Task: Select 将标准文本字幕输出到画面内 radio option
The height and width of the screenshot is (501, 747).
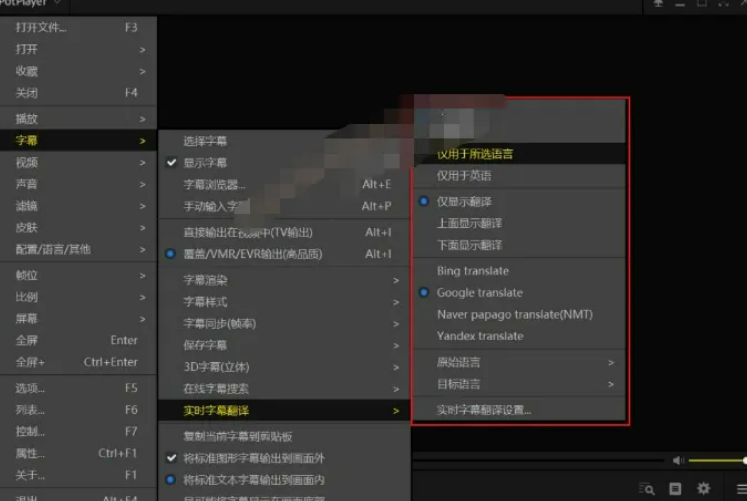Action: click(x=284, y=480)
